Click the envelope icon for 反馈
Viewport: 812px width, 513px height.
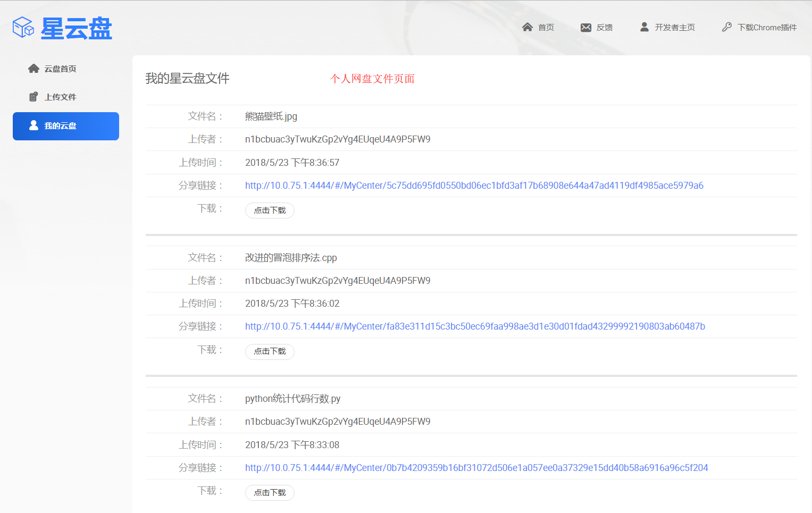pyautogui.click(x=586, y=28)
